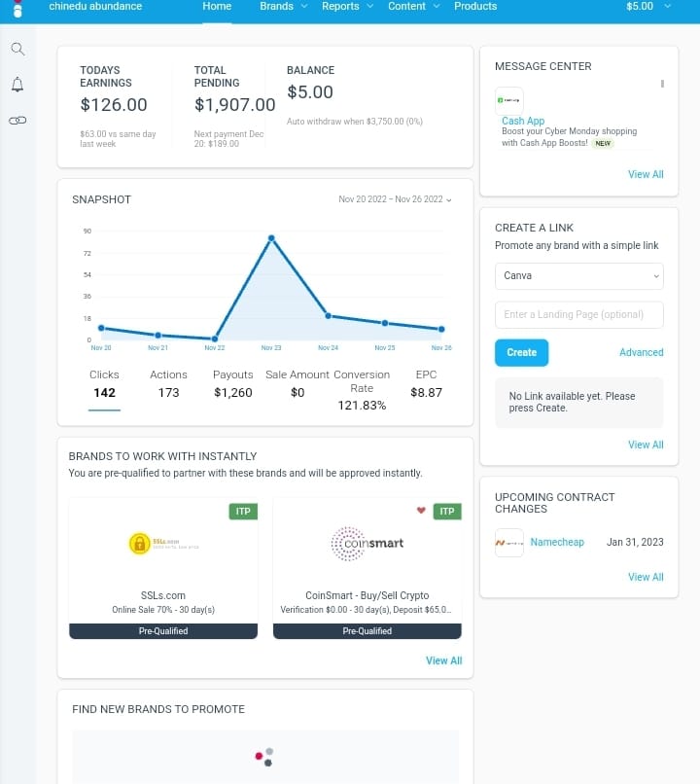700x784 pixels.
Task: Click Pre-Qualified button on CoinSmart
Action: [367, 631]
